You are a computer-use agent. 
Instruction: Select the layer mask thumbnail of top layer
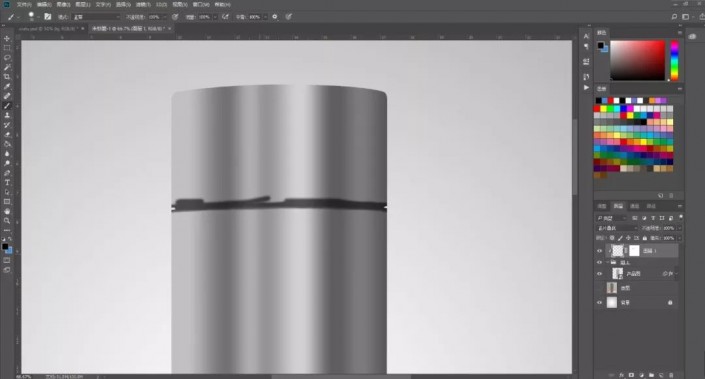point(634,251)
